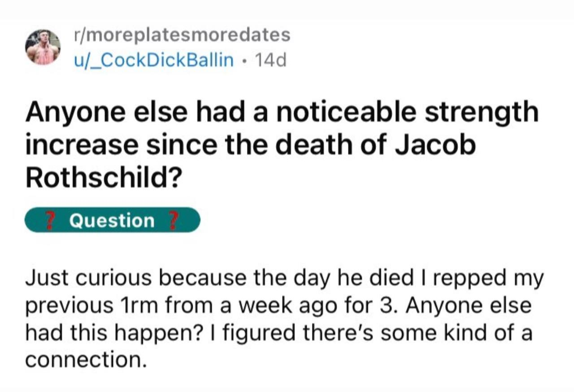Click the 'Question' label text inside the flair
The width and height of the screenshot is (574, 392).
(x=112, y=220)
